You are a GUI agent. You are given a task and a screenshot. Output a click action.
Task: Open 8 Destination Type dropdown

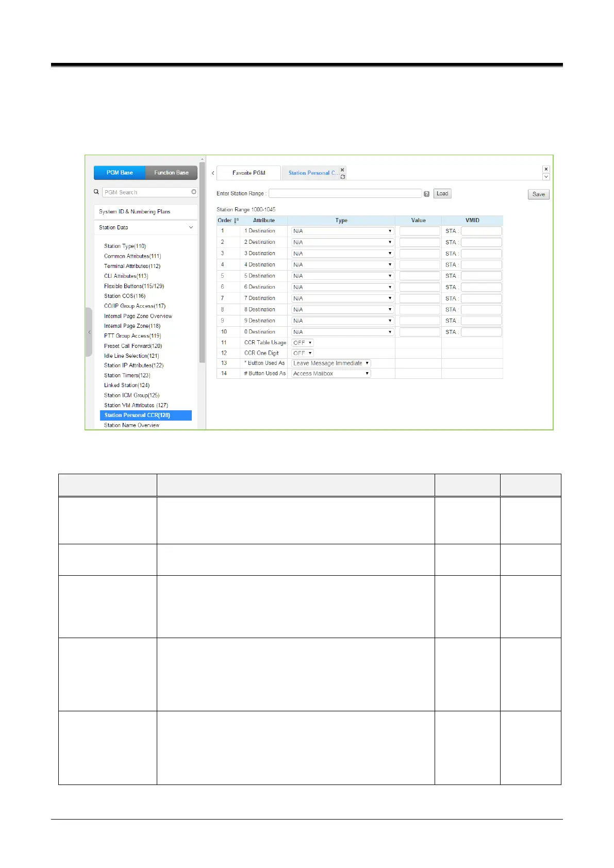pos(342,309)
